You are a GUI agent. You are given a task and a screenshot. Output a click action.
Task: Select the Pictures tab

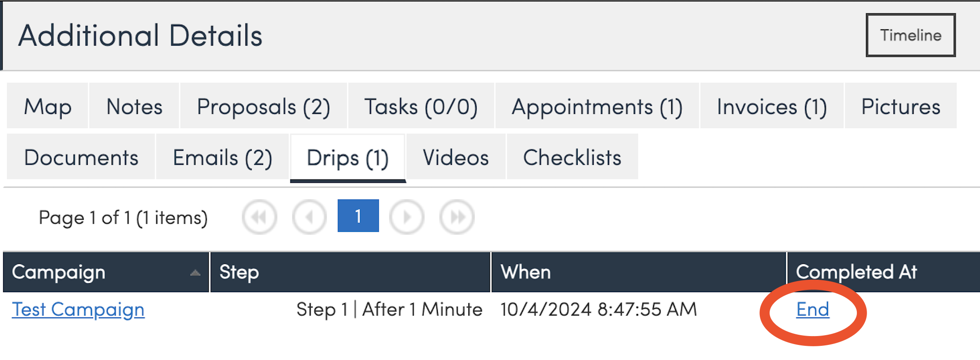[x=901, y=106]
